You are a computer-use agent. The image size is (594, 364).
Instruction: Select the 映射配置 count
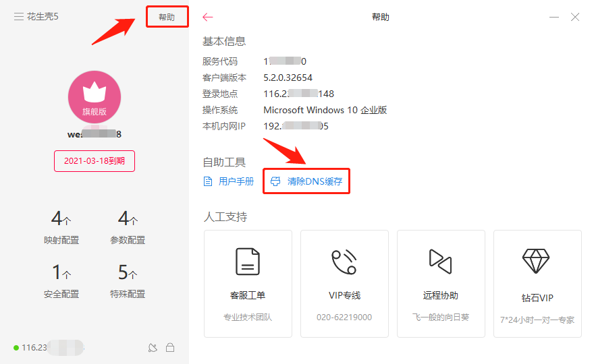pos(61,218)
